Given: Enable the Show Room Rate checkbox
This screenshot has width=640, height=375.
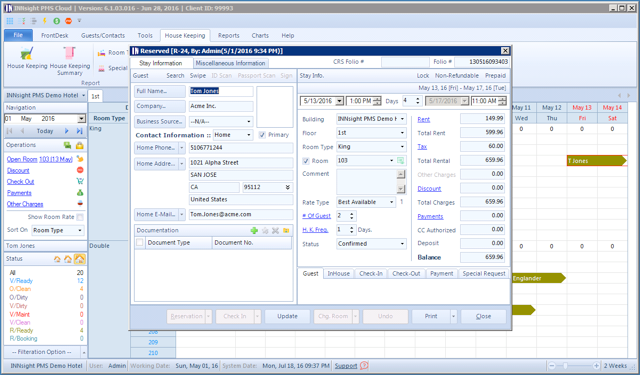Looking at the screenshot, I should click(80, 217).
